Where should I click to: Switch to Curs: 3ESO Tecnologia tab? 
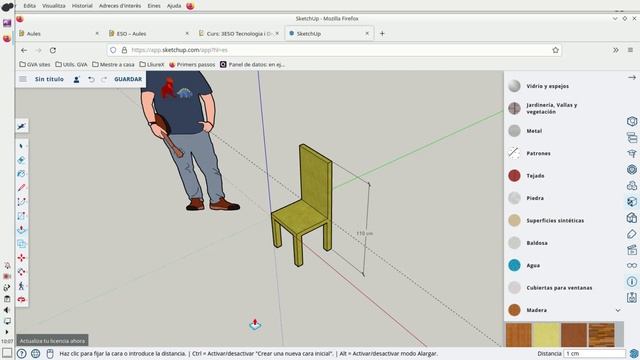point(239,33)
